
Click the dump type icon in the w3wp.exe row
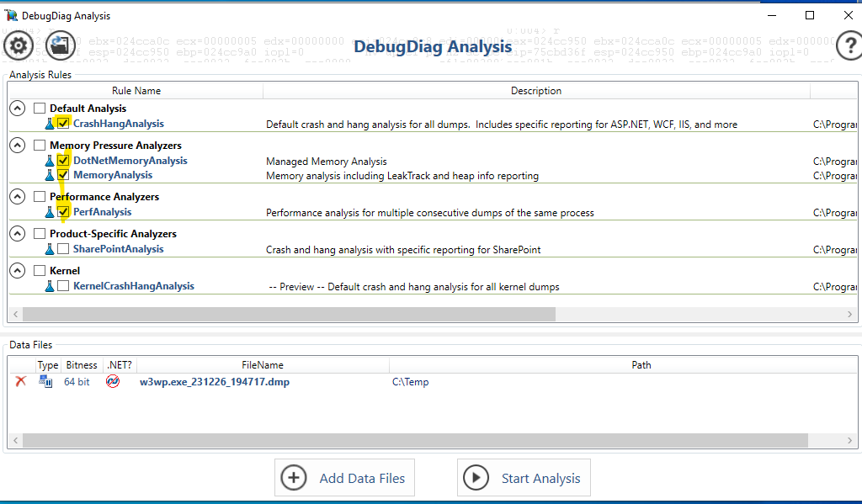click(x=45, y=381)
